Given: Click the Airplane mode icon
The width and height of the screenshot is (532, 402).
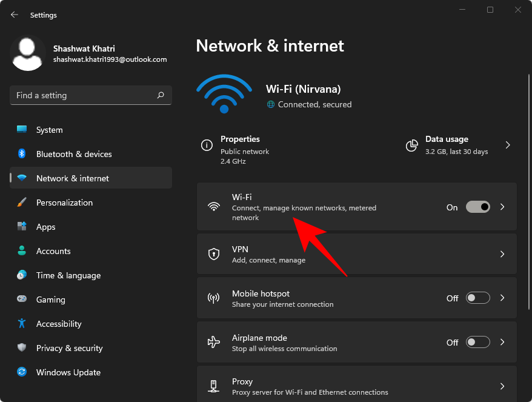Looking at the screenshot, I should (x=214, y=342).
